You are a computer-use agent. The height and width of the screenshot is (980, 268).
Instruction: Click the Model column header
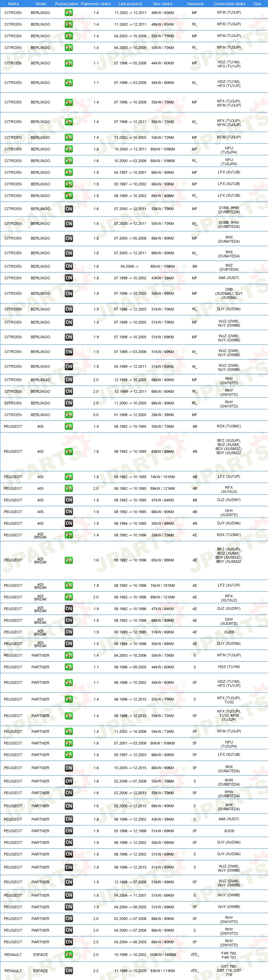(x=41, y=4)
